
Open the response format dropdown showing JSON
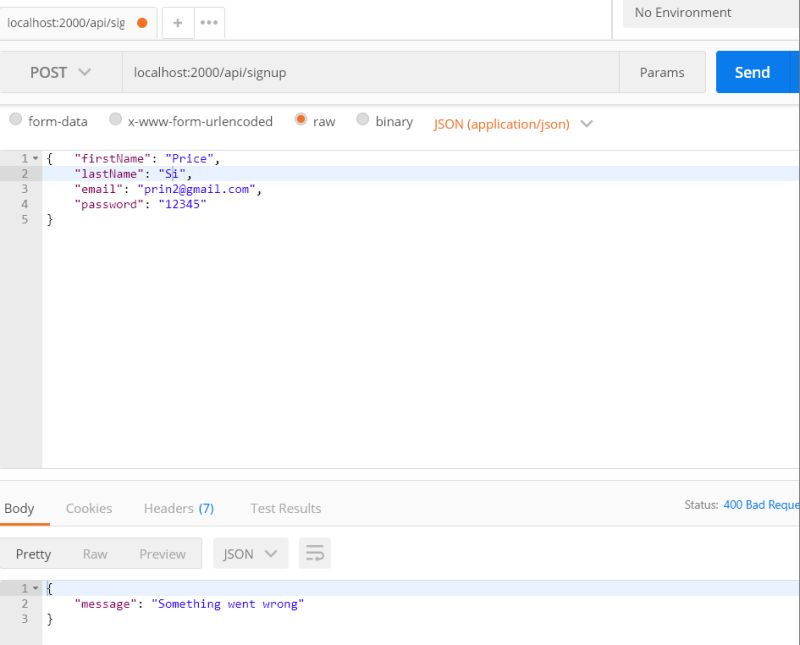[250, 553]
